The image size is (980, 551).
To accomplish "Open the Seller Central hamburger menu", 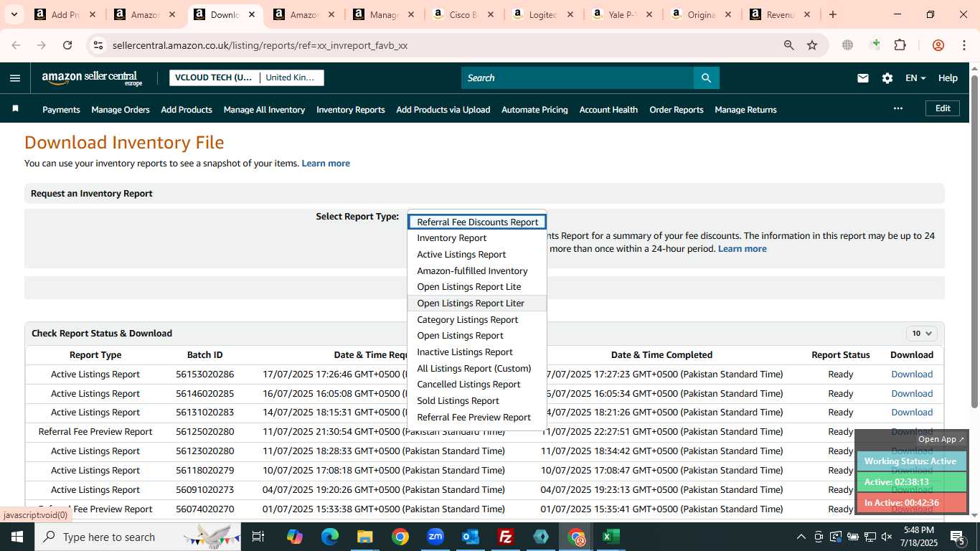I will point(15,78).
